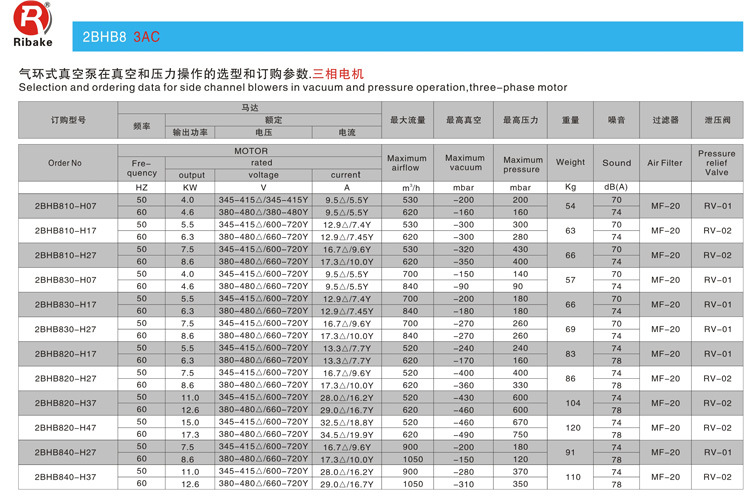Click the Weight column header
The height and width of the screenshot is (500, 750).
pyautogui.click(x=571, y=162)
